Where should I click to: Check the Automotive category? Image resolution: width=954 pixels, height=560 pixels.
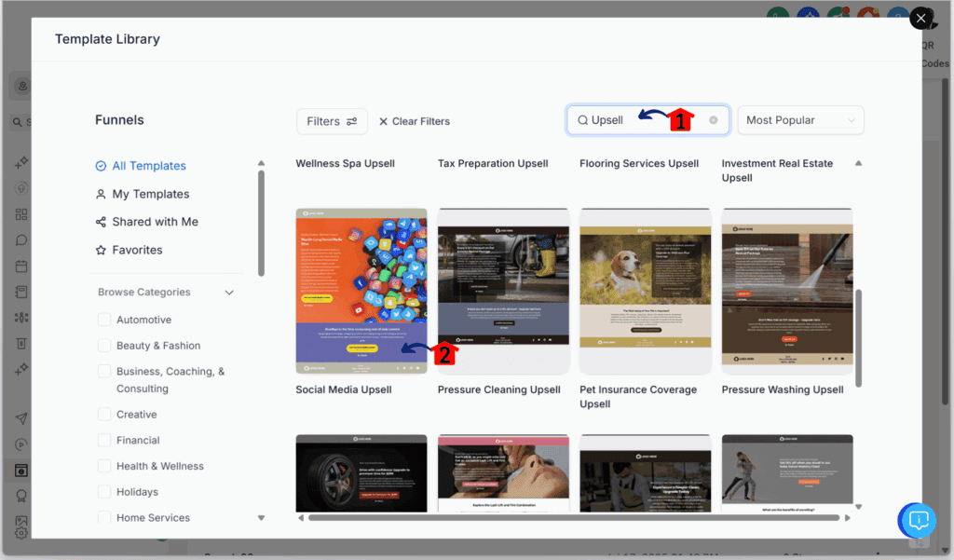104,320
